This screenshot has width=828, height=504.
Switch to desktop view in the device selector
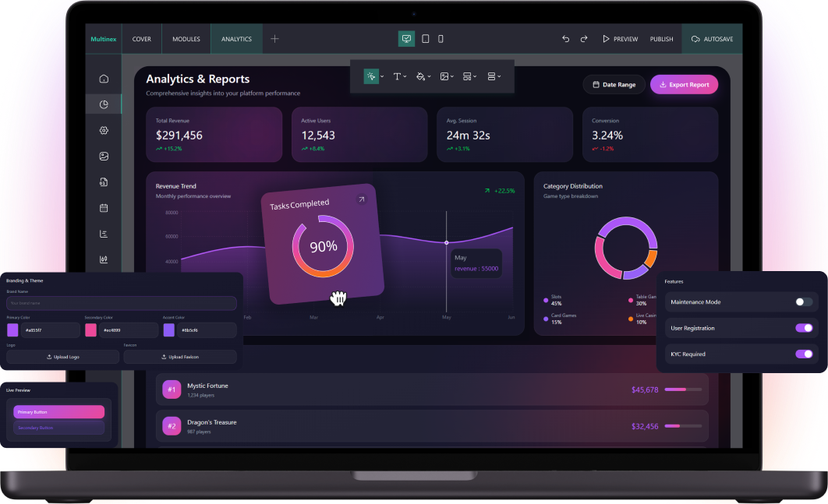coord(406,39)
